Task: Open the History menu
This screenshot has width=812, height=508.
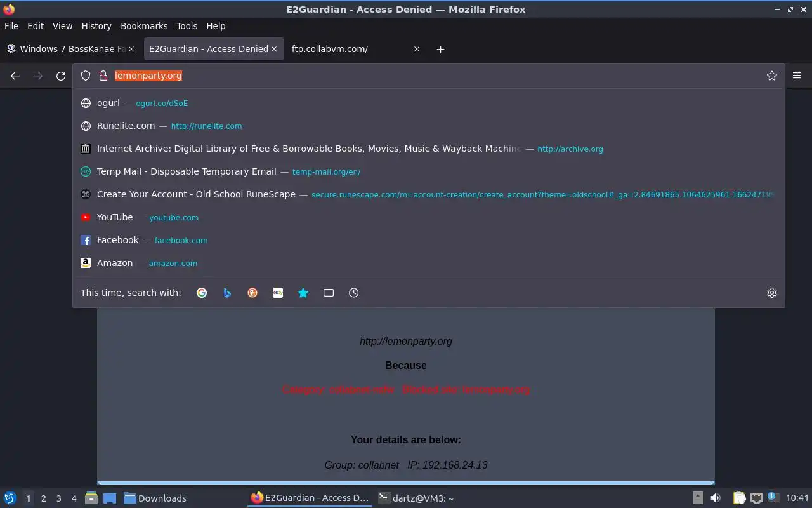Action: [x=96, y=26]
